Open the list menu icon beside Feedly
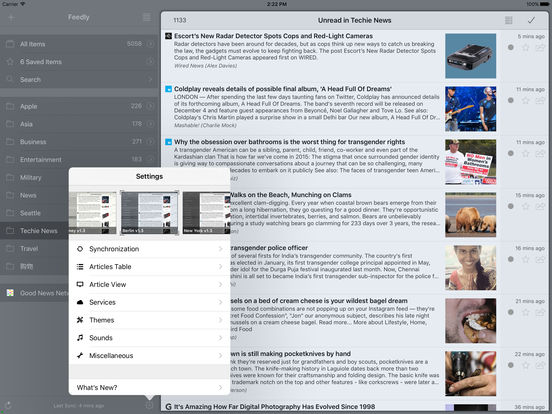 tap(147, 17)
